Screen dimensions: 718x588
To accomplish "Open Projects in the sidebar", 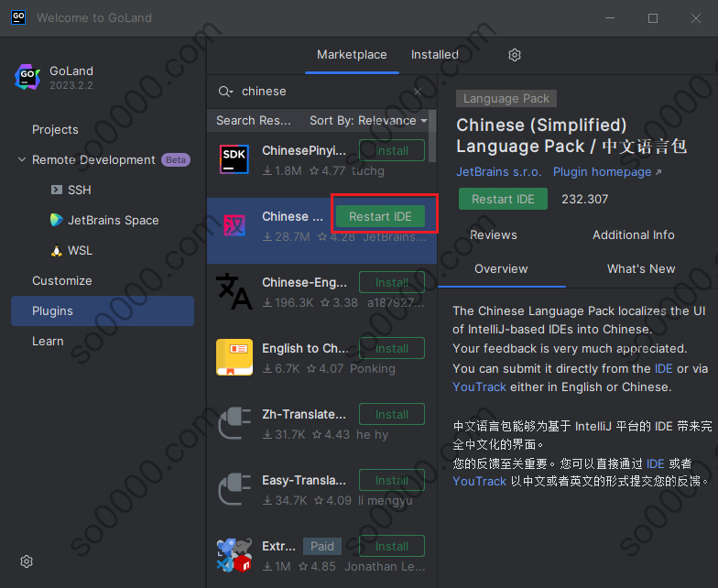I will pos(55,130).
